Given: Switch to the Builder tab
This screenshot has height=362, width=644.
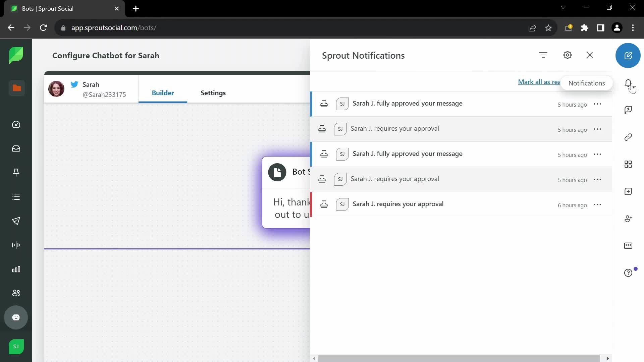Looking at the screenshot, I should click(163, 93).
